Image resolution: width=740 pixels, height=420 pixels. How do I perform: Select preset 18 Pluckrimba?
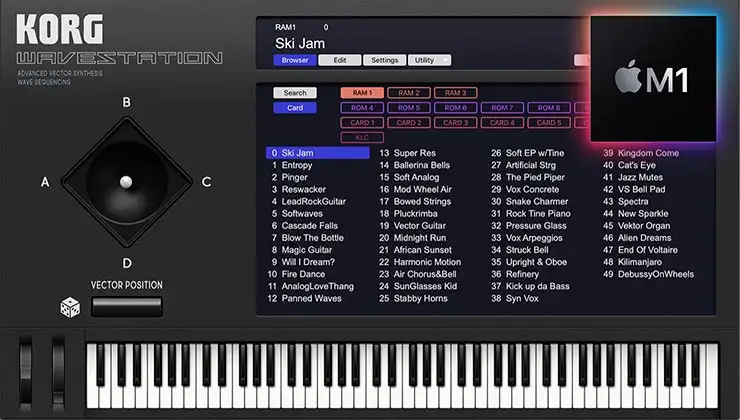(x=409, y=214)
